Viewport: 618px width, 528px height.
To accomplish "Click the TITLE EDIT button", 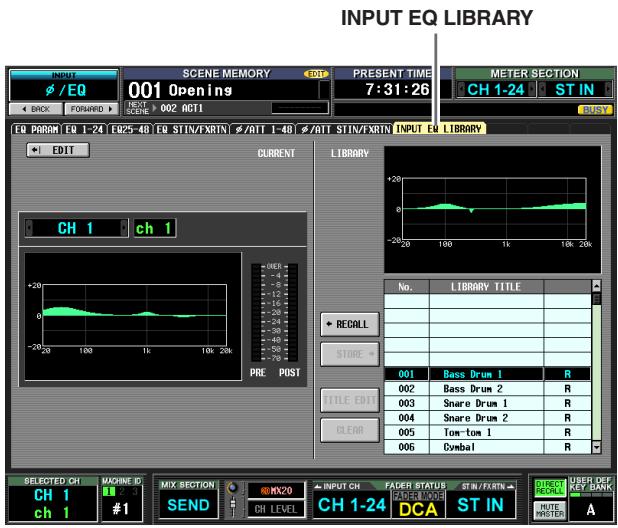I will (350, 400).
